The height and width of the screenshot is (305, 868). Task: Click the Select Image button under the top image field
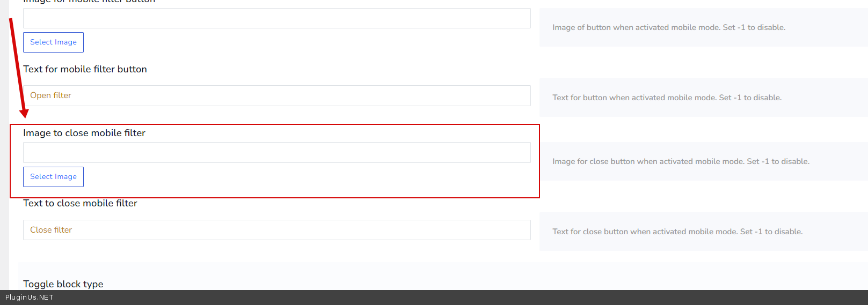[x=53, y=42]
